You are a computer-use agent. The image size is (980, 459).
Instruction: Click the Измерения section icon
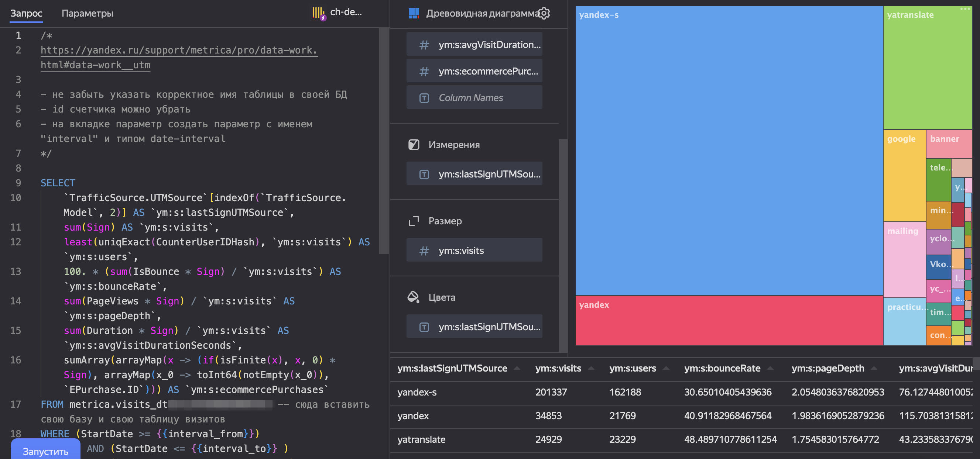click(x=414, y=145)
